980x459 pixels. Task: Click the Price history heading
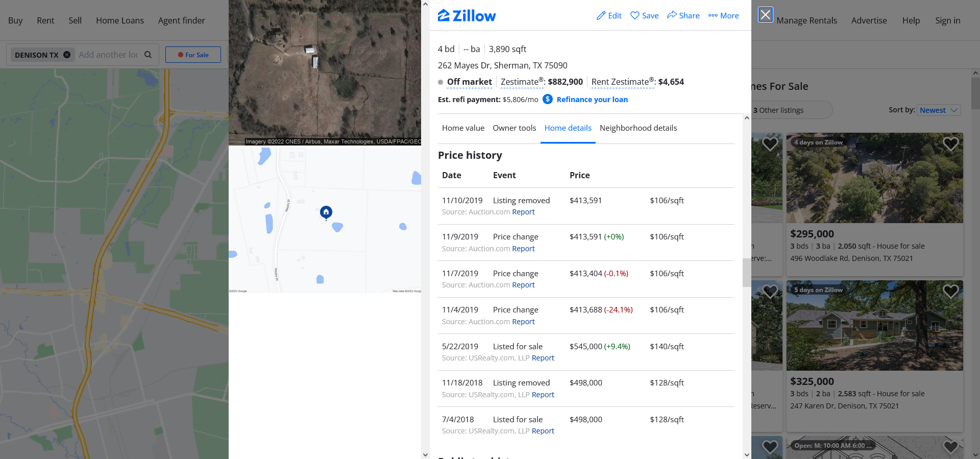click(x=470, y=155)
